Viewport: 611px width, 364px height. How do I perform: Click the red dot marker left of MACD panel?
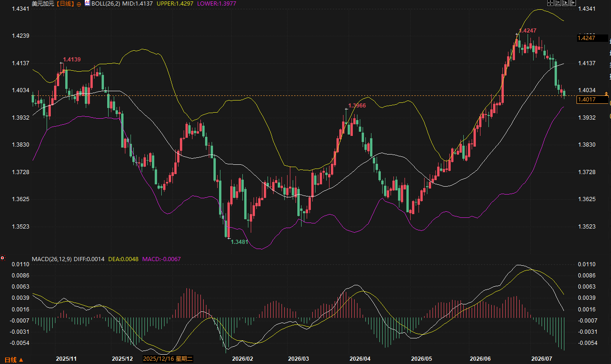(2, 257)
